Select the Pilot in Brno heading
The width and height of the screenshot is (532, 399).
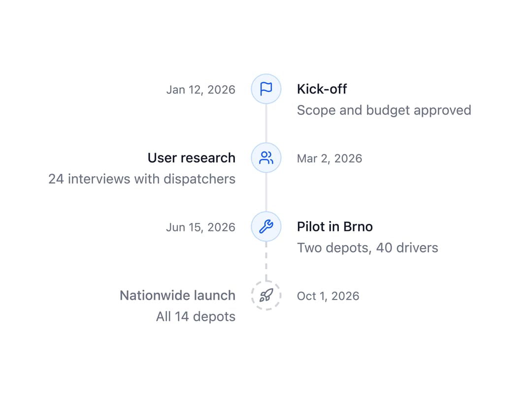click(335, 227)
